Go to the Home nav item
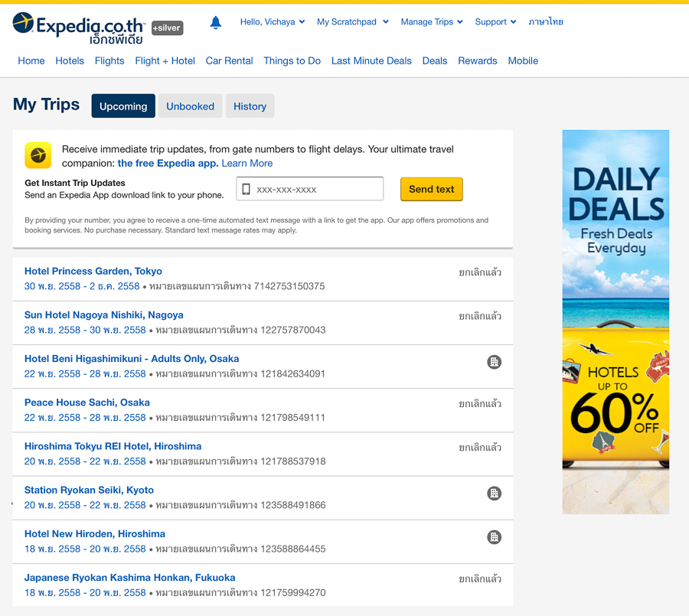The height and width of the screenshot is (616, 689). click(x=31, y=60)
